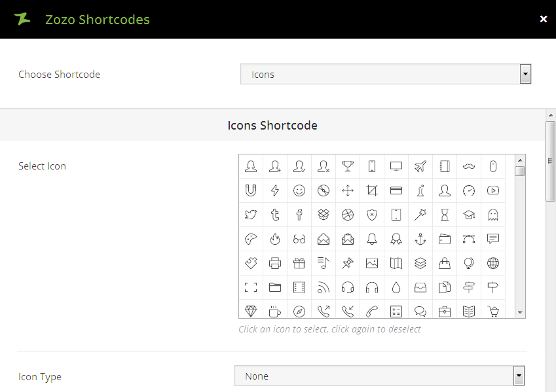Pick the gift box icon
Image resolution: width=556 pixels, height=392 pixels.
click(299, 263)
